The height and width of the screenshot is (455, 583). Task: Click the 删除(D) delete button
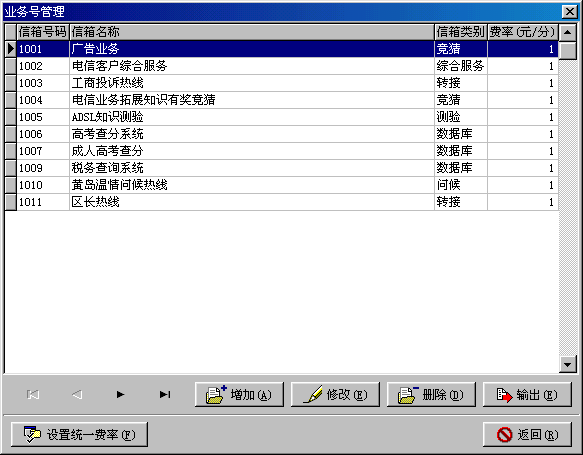point(431,394)
